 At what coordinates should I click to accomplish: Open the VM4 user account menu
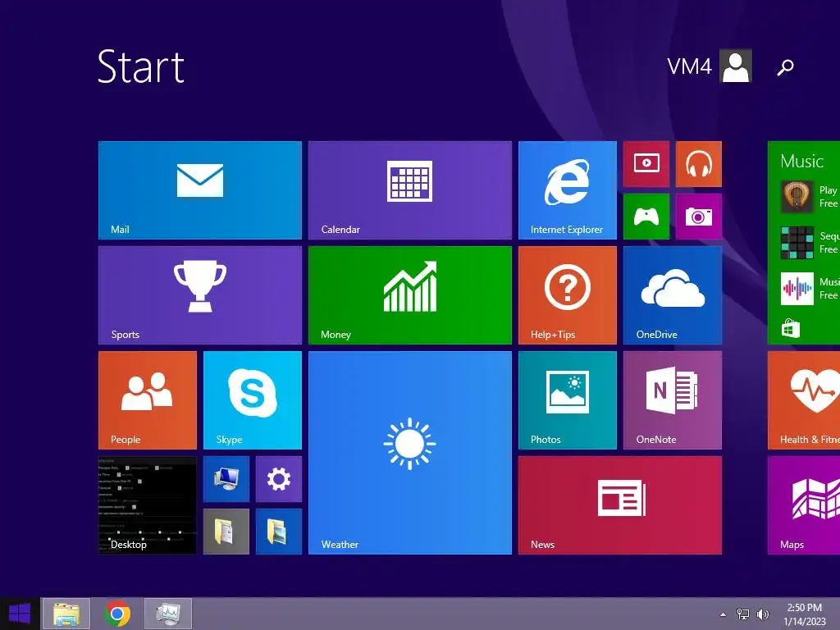[710, 66]
